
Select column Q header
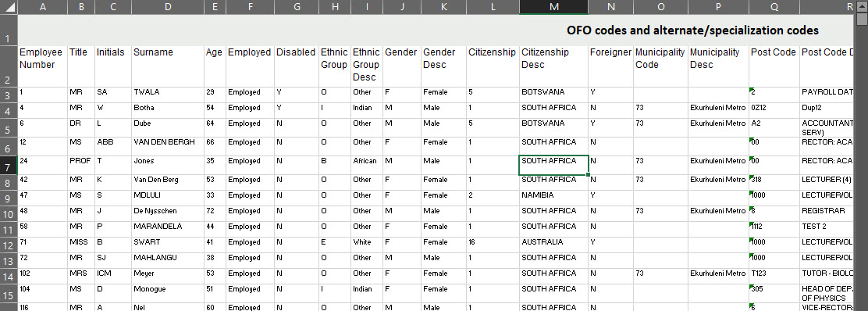pos(774,7)
